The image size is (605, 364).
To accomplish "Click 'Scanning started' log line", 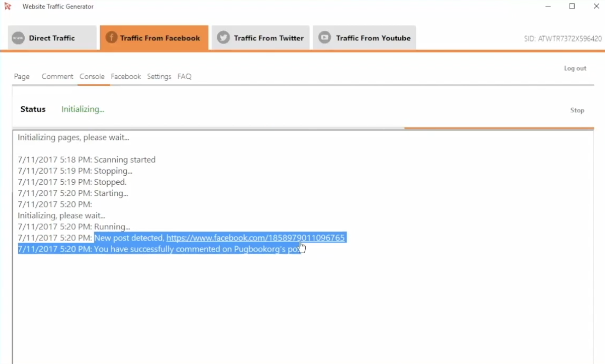I will click(87, 160).
